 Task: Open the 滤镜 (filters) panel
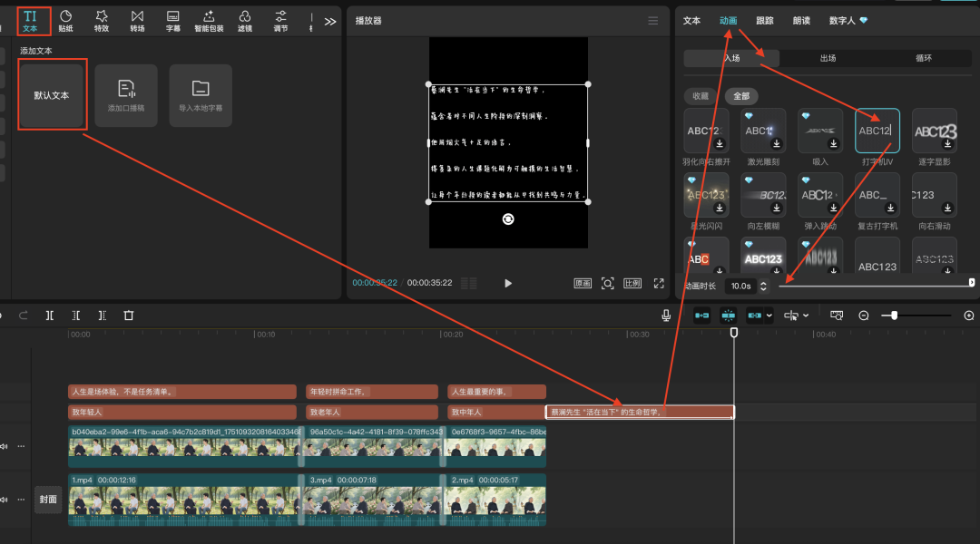(245, 20)
